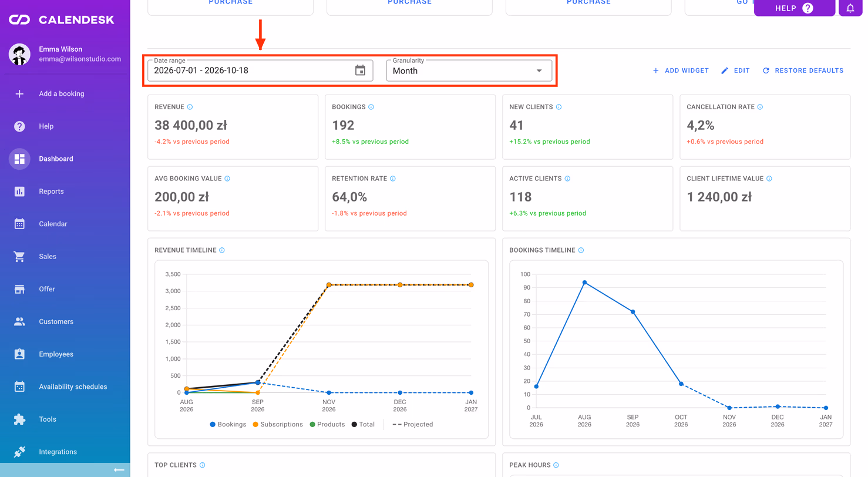Viewport: 868px width, 477px height.
Task: Click Restore Defaults
Action: tap(803, 70)
